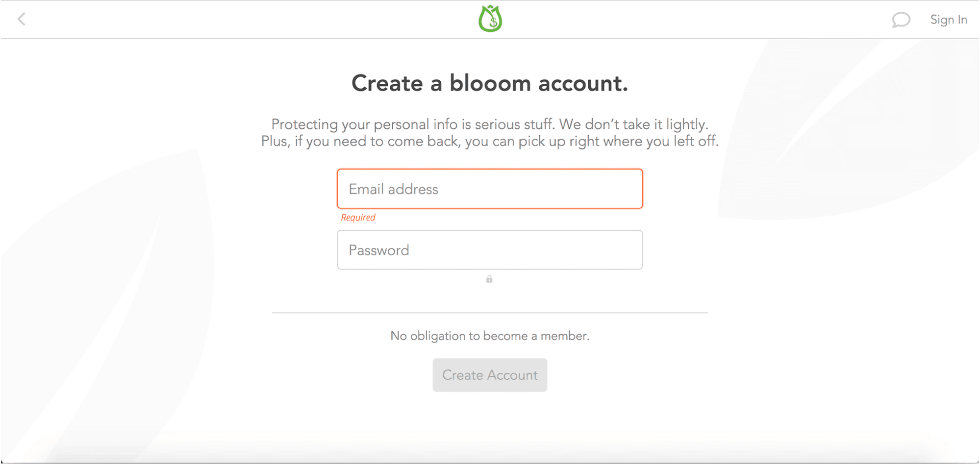Click "No obligation to become a member" text
The width and height of the screenshot is (980, 464).
coord(490,336)
